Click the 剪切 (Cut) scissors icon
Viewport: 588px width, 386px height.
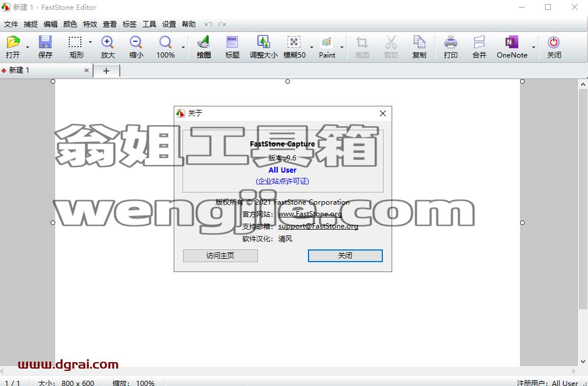pos(391,42)
